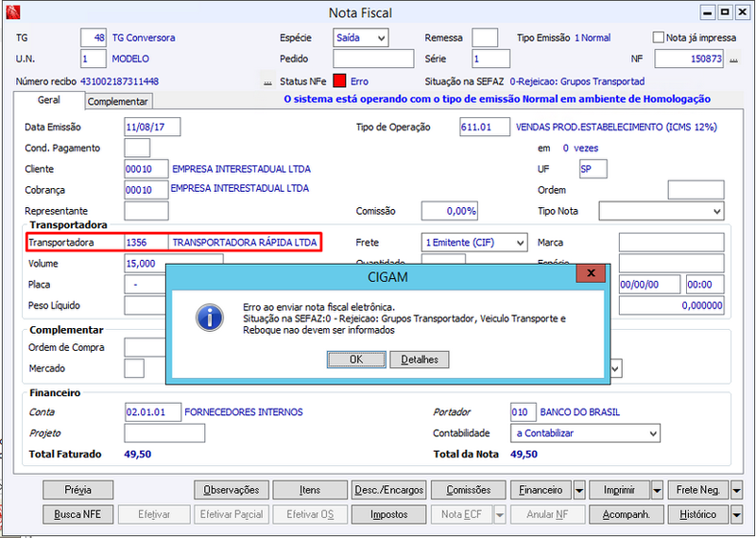The height and width of the screenshot is (538, 756).
Task: Open the NF number lookup ellipsis
Action: (733, 60)
